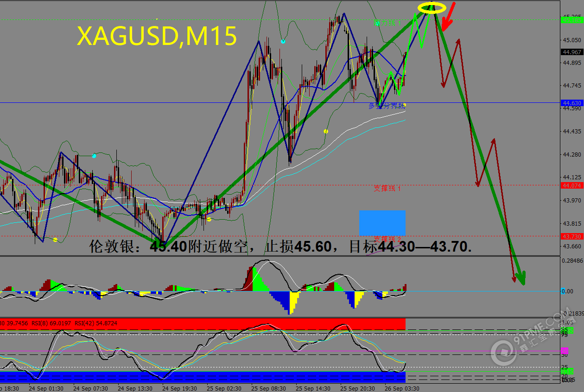Click the 支撑线 1 support line label
The height and width of the screenshot is (392, 584).
pos(387,189)
